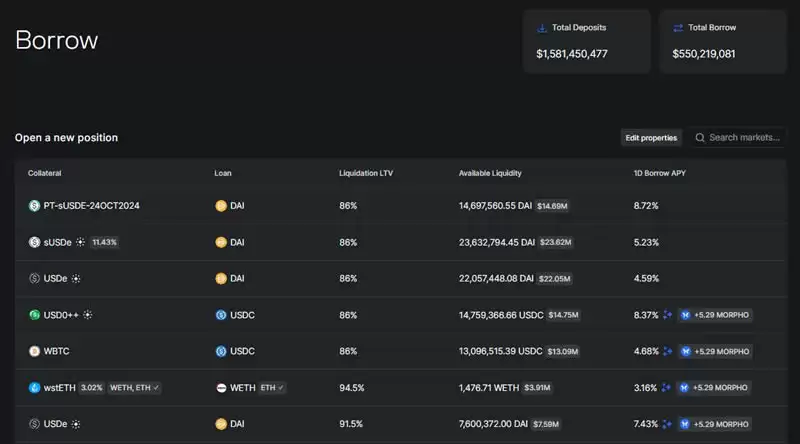This screenshot has width=800, height=444.
Task: Click the WBTC collateral coin icon
Action: pyautogui.click(x=34, y=351)
